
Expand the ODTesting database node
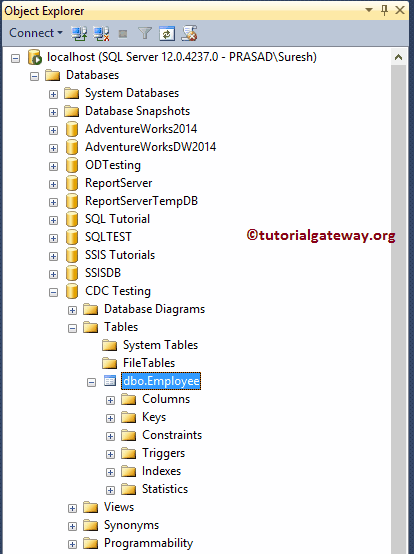pyautogui.click(x=53, y=166)
